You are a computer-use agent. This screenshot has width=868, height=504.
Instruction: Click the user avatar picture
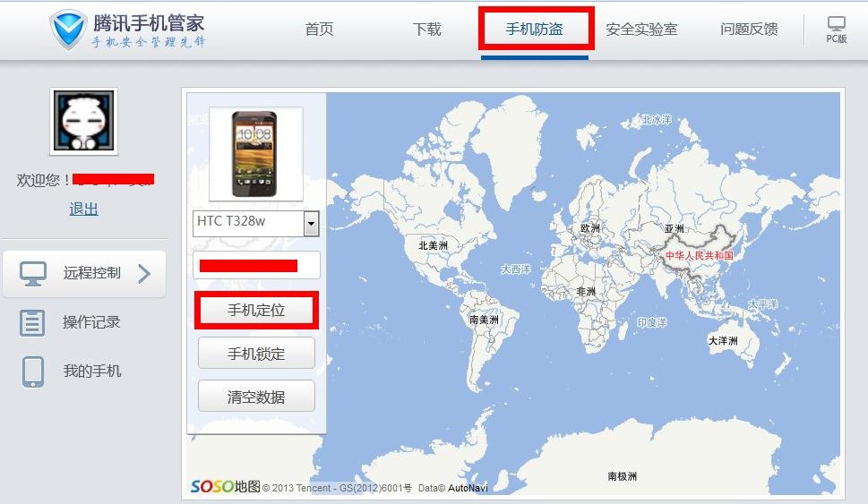click(82, 122)
